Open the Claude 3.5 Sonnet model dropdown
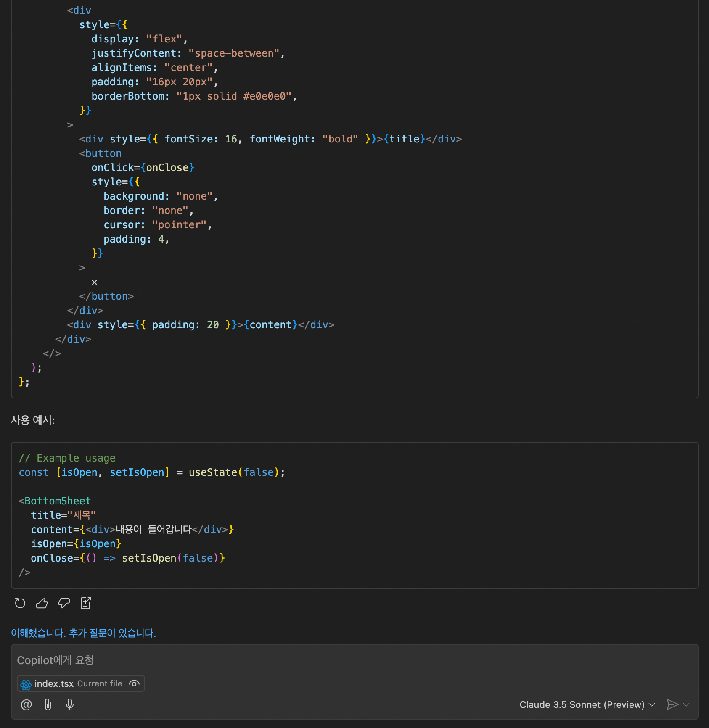This screenshot has width=709, height=728. [x=587, y=704]
